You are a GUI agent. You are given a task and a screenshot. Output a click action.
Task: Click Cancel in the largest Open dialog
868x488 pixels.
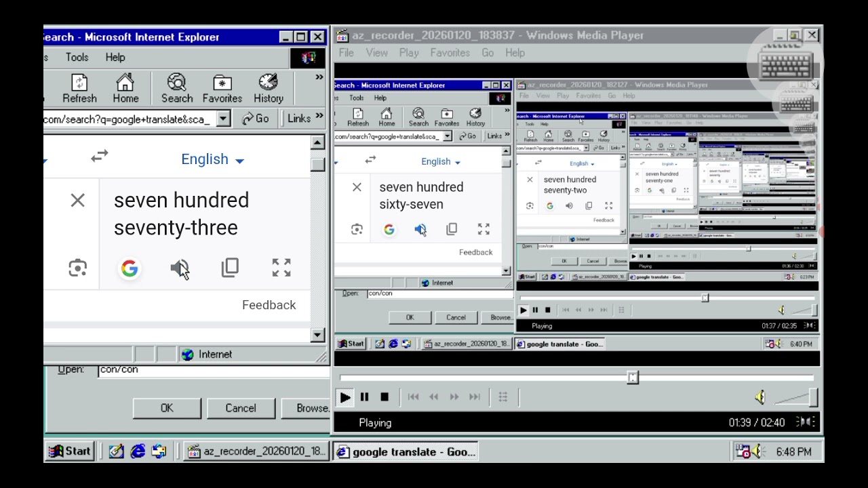pos(241,408)
